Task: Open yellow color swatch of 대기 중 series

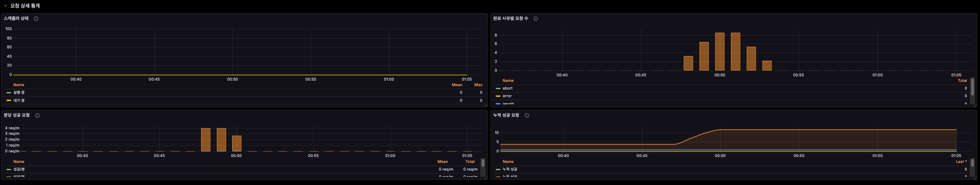Action: click(9, 101)
